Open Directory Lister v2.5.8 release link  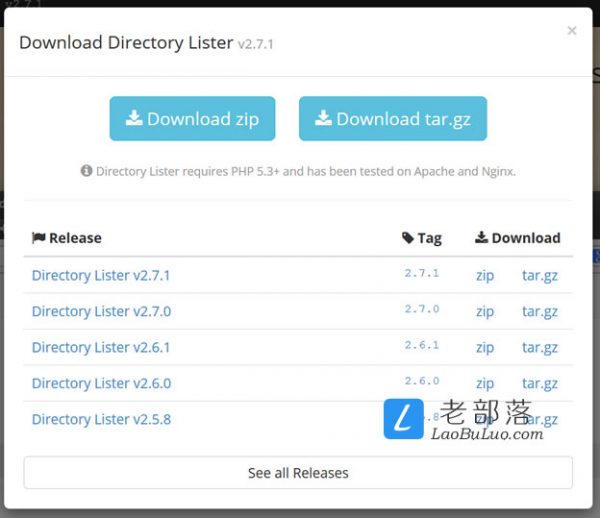click(x=101, y=419)
